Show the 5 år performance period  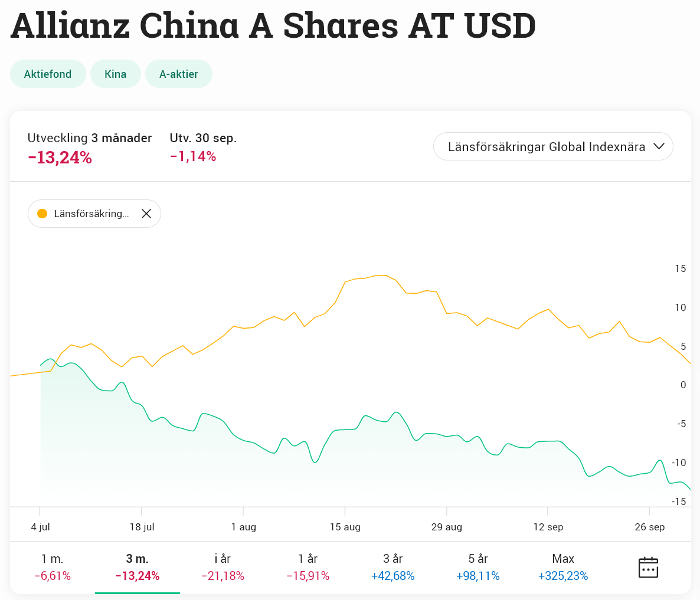(x=477, y=567)
